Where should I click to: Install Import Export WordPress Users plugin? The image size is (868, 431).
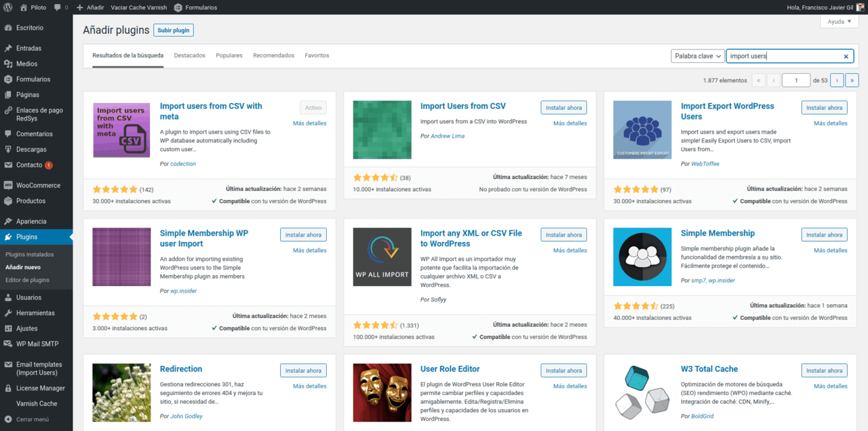point(824,108)
